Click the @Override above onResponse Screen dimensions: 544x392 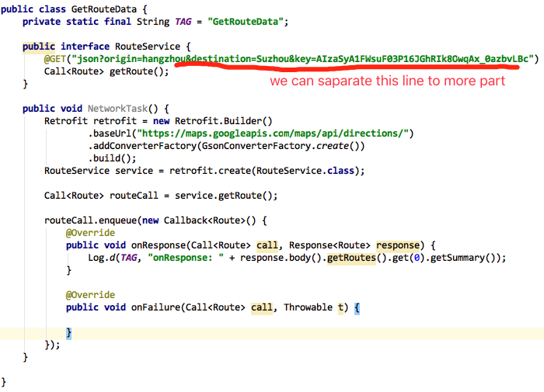90,233
